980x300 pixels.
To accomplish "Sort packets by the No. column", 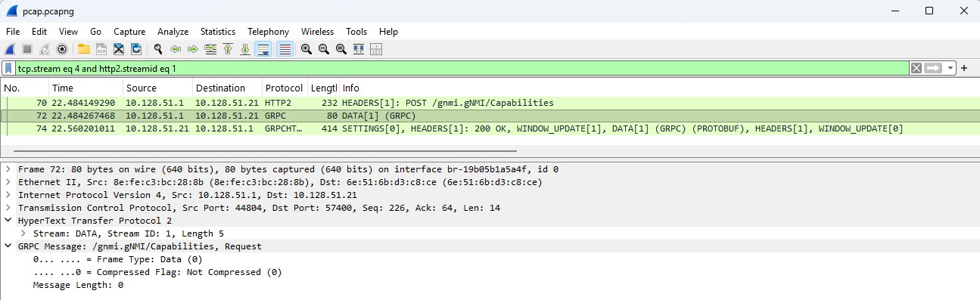I will pyautogui.click(x=24, y=88).
